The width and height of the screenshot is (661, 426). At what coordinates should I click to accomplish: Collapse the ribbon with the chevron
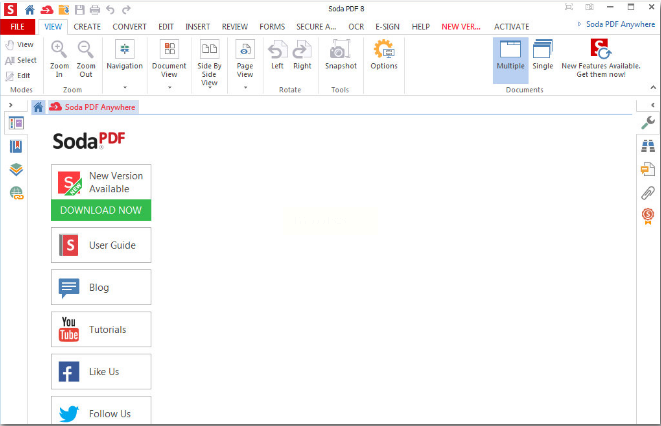(x=653, y=88)
